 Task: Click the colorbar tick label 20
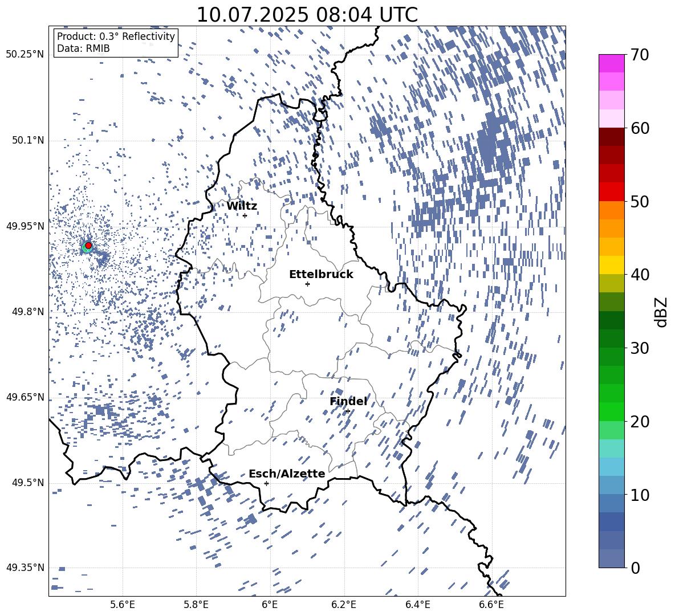click(x=640, y=421)
